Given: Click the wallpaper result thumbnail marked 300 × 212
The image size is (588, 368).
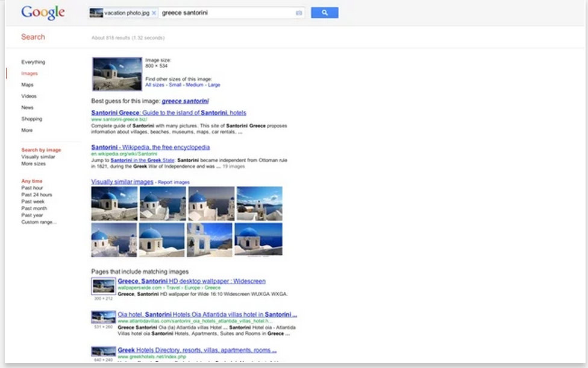Looking at the screenshot, I should pos(104,286).
